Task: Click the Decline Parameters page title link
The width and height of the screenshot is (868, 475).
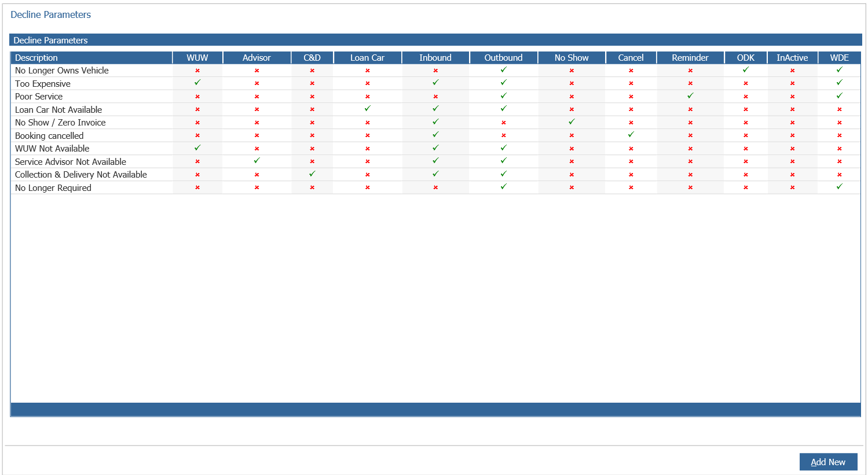Action: coord(51,14)
